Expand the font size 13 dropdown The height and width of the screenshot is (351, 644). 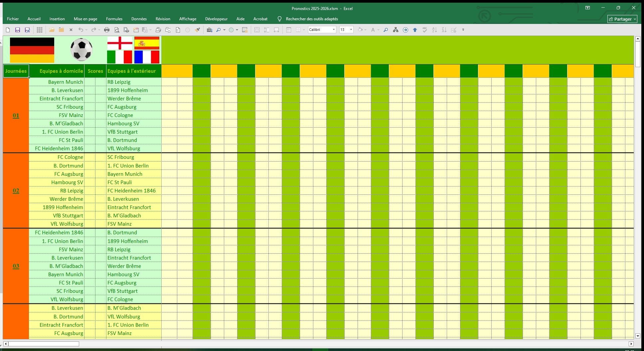[351, 30]
